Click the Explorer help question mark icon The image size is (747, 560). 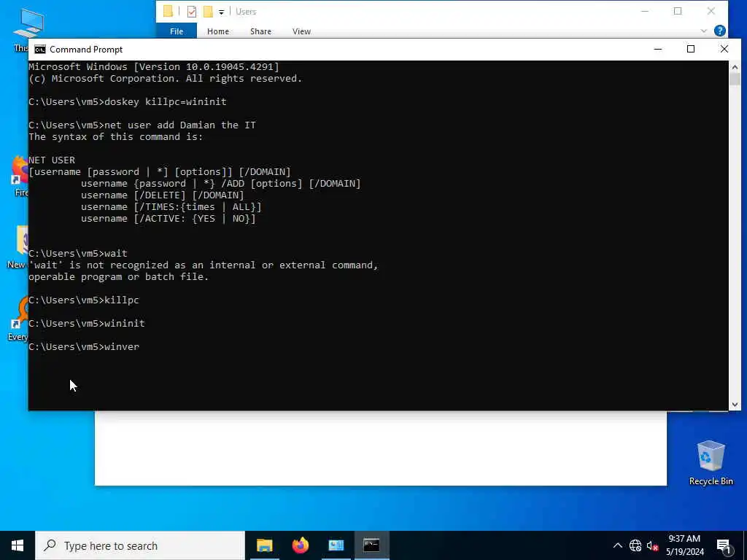(719, 31)
